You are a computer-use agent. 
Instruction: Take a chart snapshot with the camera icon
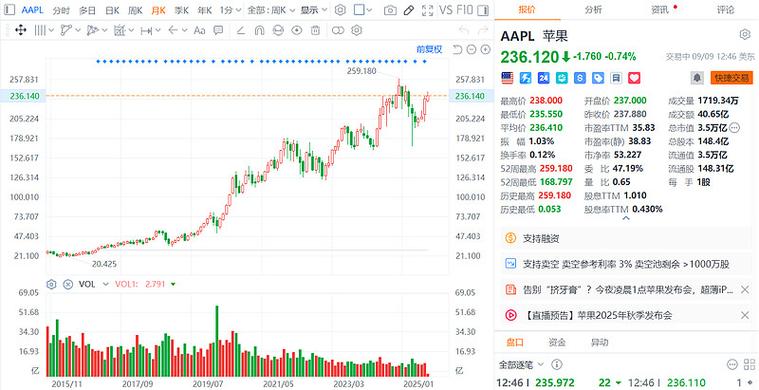[x=390, y=10]
